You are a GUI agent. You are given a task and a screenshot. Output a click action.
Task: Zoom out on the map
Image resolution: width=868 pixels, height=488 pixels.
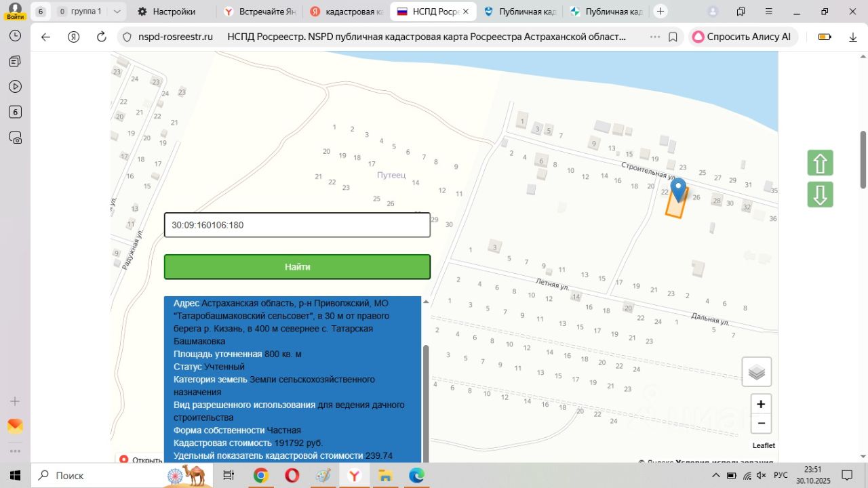[761, 424]
